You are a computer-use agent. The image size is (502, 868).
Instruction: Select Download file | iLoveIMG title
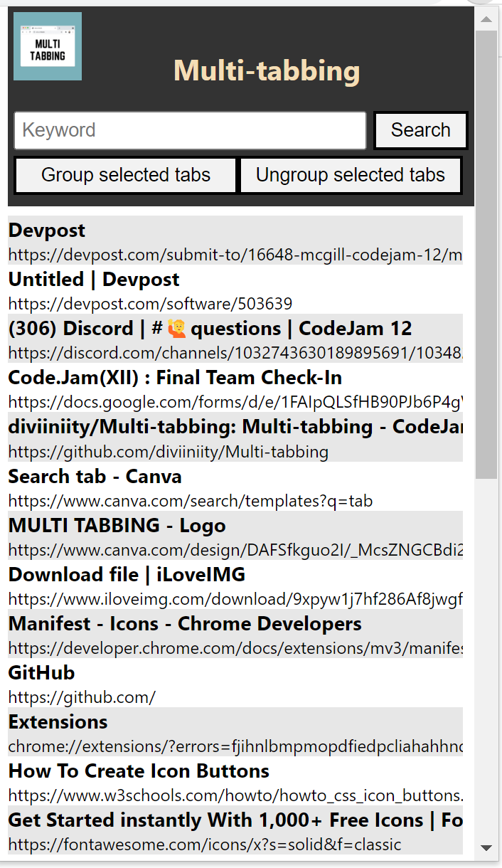(x=127, y=574)
